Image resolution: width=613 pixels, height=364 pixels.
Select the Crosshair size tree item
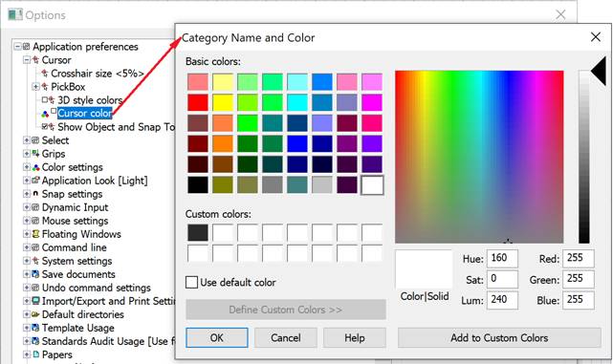coord(98,74)
